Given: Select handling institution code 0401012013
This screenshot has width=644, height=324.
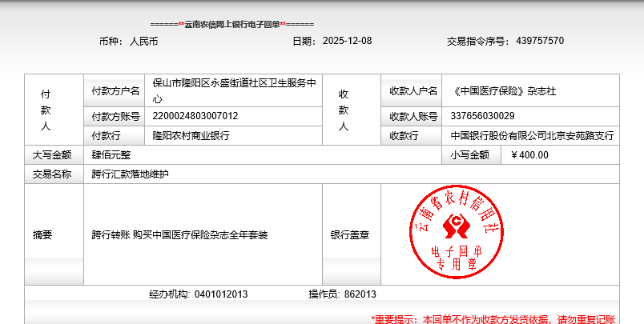Looking at the screenshot, I should pos(221,294).
